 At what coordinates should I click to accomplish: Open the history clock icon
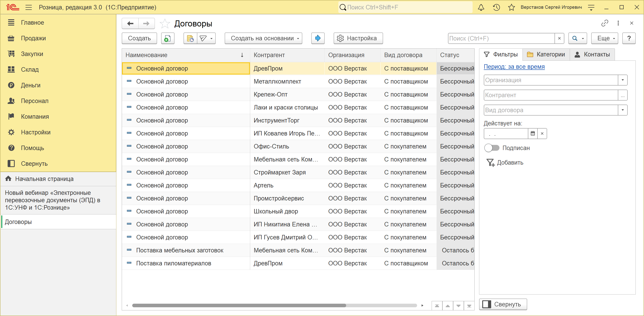click(496, 7)
